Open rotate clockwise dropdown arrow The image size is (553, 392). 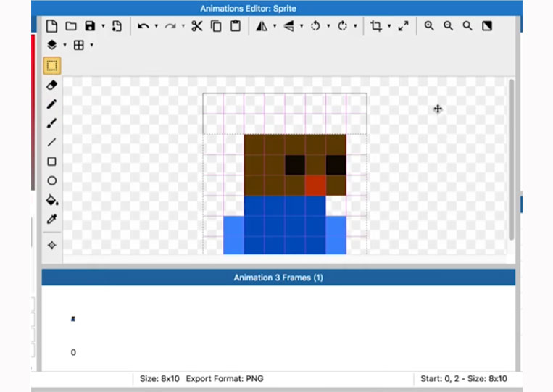355,26
